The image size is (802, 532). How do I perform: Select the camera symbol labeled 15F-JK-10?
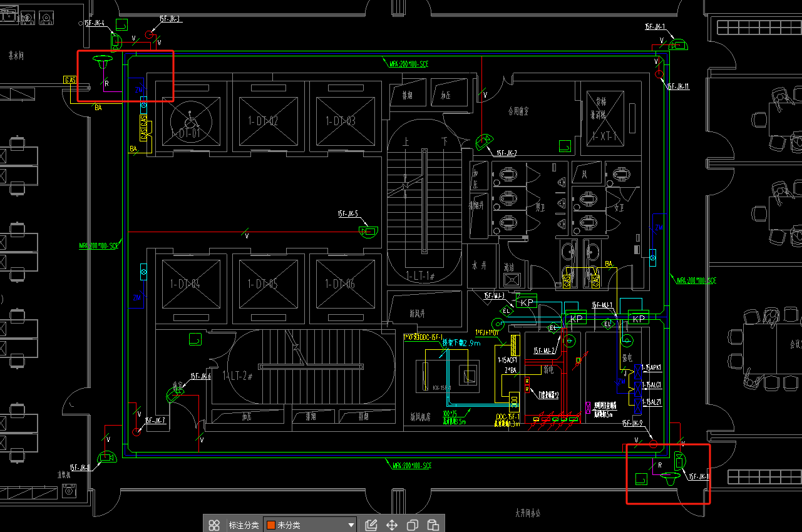pyautogui.click(x=681, y=462)
